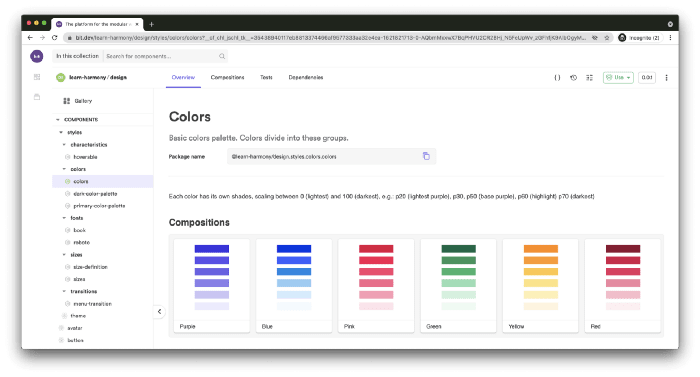This screenshot has height=377, width=700.
Task: Click the browser forward arrow
Action: pyautogui.click(x=42, y=38)
